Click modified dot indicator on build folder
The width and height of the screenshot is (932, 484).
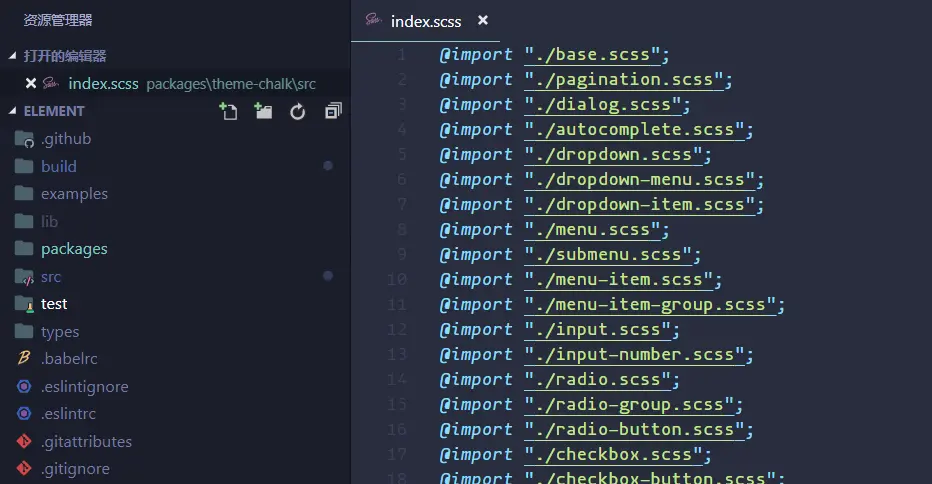coord(328,166)
